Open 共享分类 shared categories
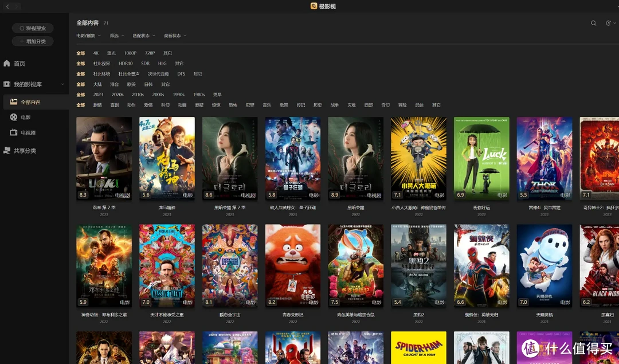The width and height of the screenshot is (619, 364). 25,151
